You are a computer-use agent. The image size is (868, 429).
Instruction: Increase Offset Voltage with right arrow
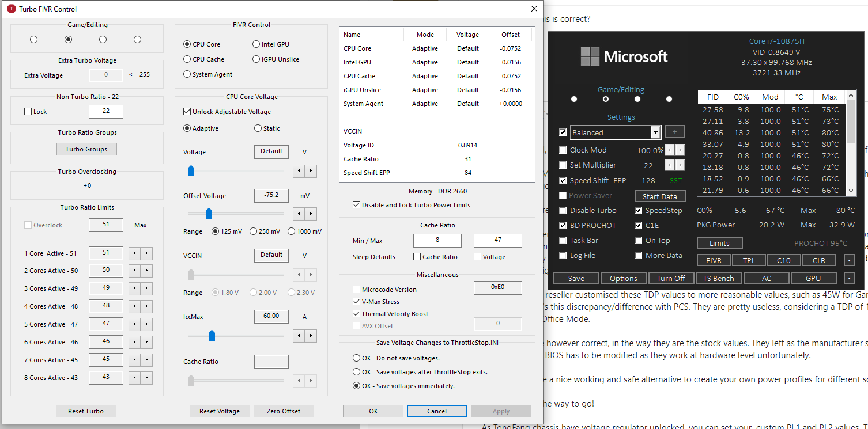point(311,214)
